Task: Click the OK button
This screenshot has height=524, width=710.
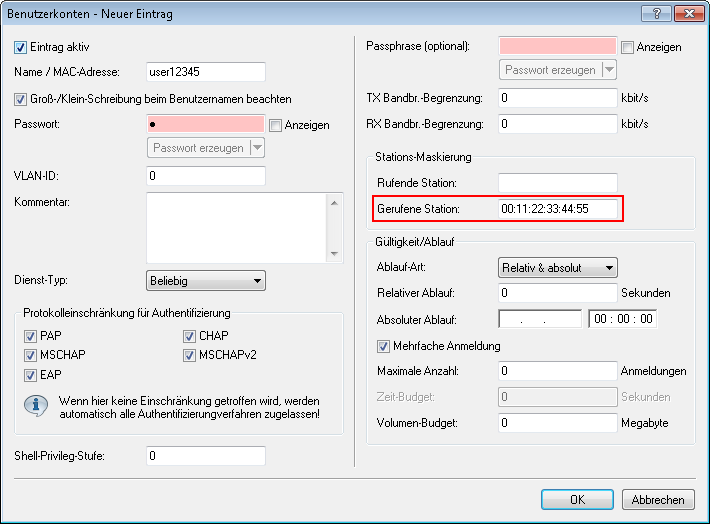Action: click(577, 499)
